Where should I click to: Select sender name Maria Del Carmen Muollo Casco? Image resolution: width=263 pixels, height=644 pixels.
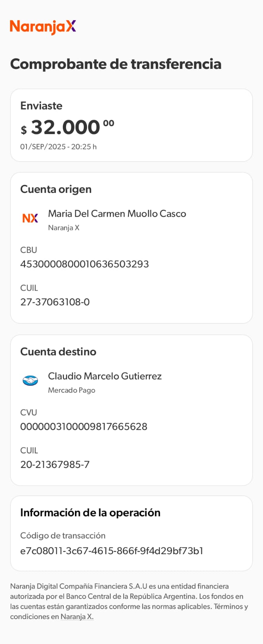click(x=117, y=213)
